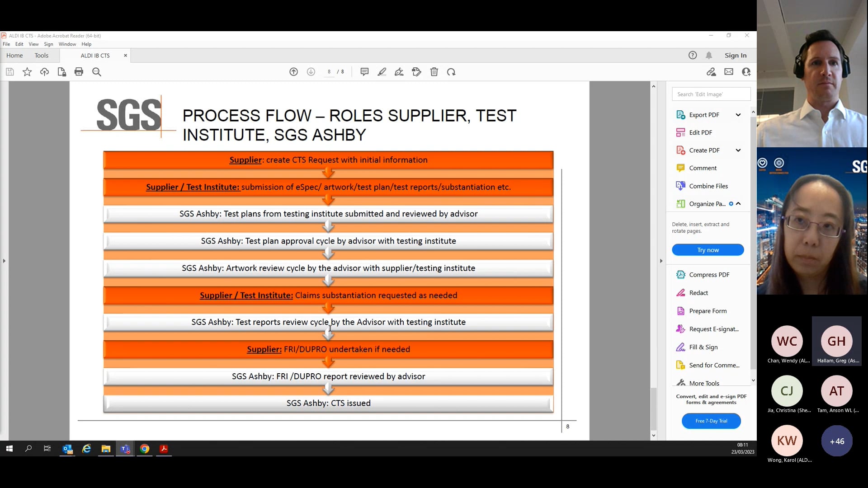Launch the Combine Files tool
Screen dimensions: 868x488
coord(708,186)
